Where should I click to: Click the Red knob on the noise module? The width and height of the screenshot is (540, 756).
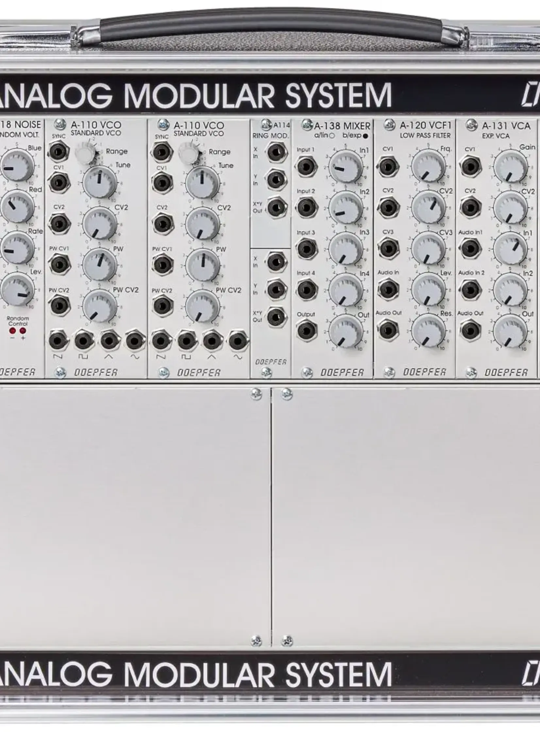click(x=17, y=207)
